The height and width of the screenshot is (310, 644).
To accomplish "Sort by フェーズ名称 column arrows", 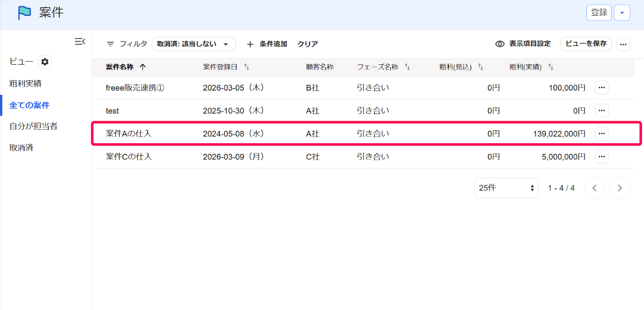I will tap(407, 67).
